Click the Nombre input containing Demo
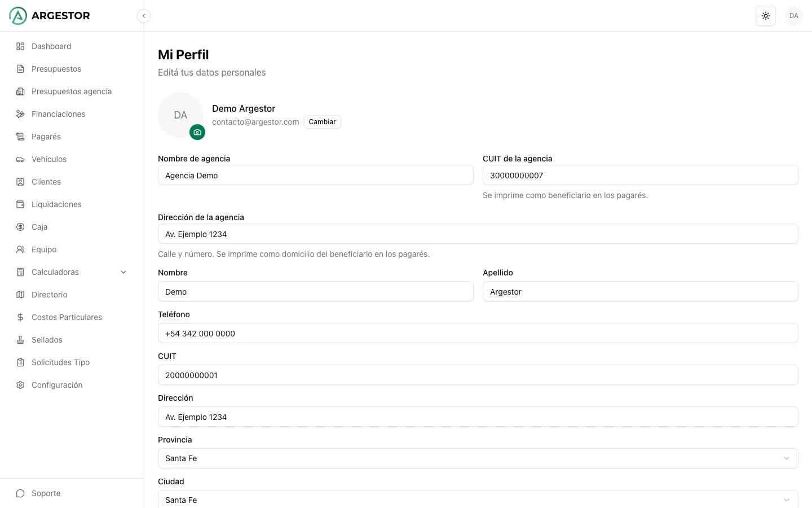 coord(316,291)
